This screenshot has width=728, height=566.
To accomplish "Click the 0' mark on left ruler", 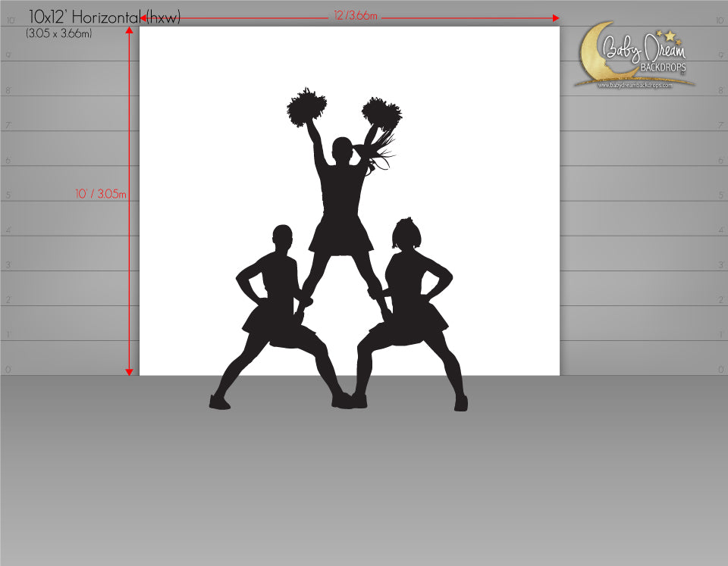I will pyautogui.click(x=8, y=370).
